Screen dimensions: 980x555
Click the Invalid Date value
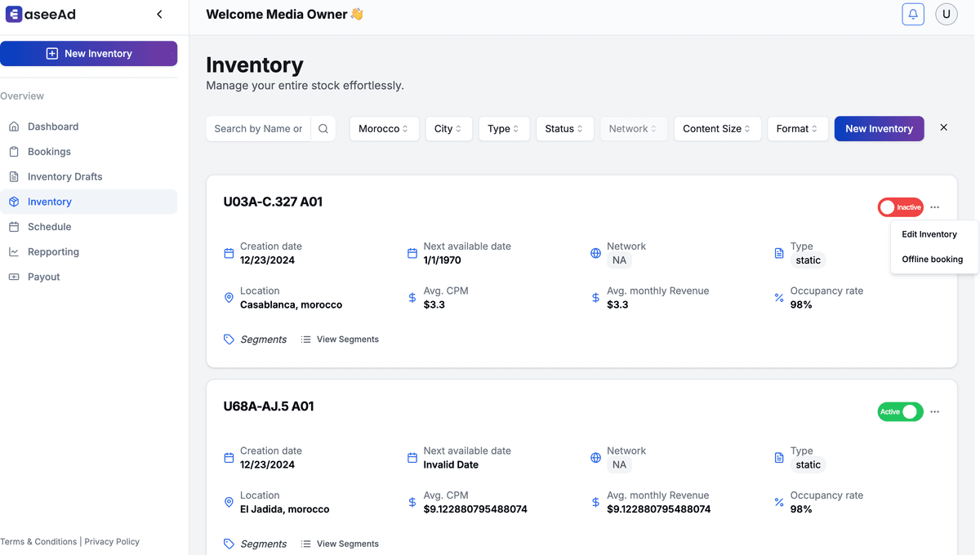[451, 464]
